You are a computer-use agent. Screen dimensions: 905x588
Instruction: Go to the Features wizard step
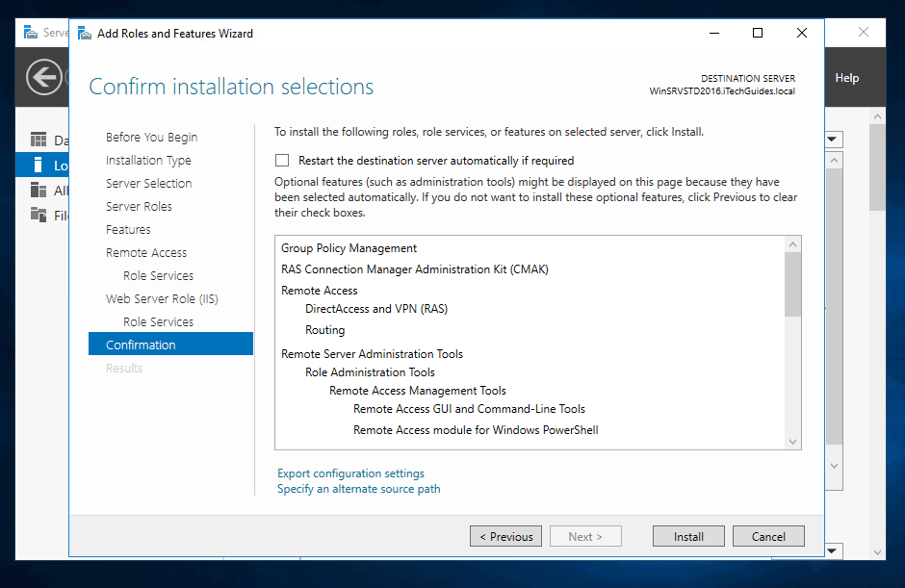[126, 229]
